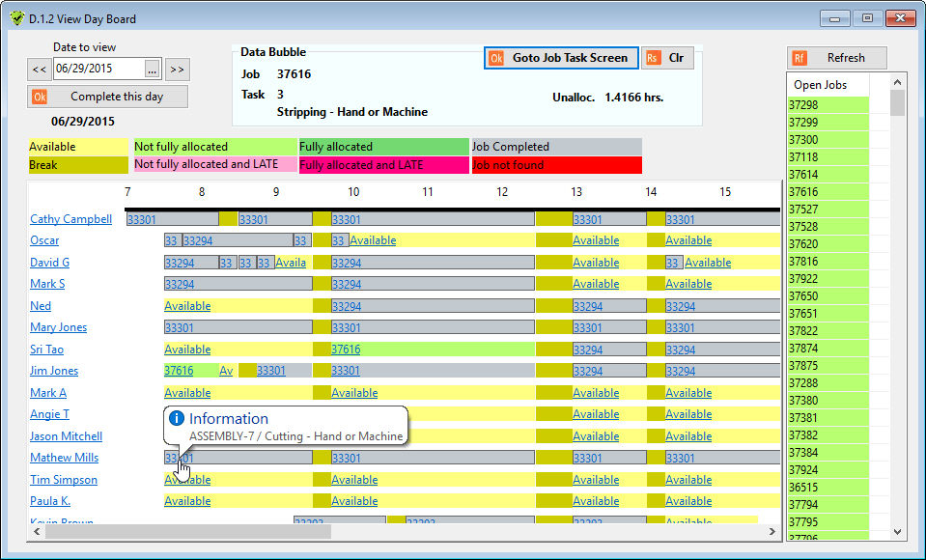Click the day board horizontal scroll right arrow
Viewport: 926px width, 560px height.
click(772, 532)
